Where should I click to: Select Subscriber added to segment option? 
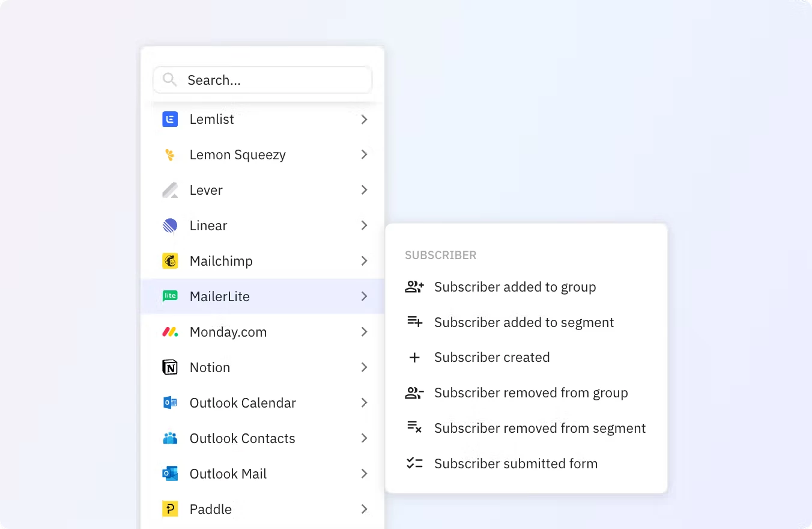[524, 323]
